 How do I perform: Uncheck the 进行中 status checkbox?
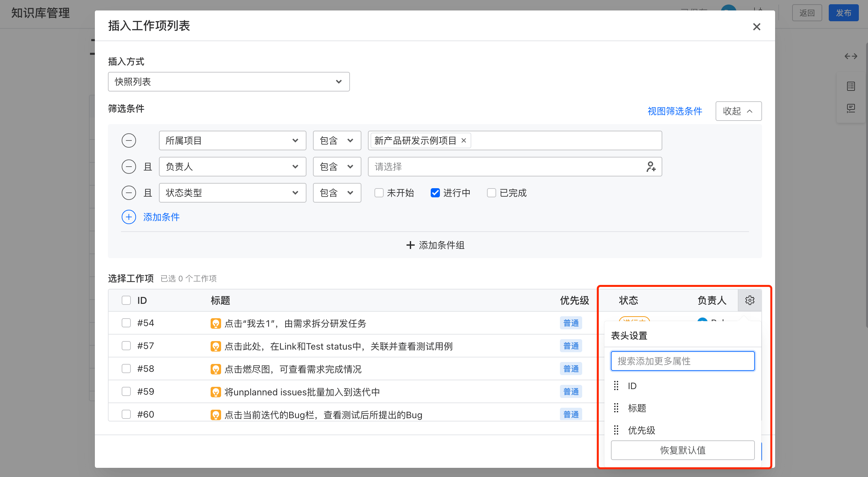pos(435,193)
